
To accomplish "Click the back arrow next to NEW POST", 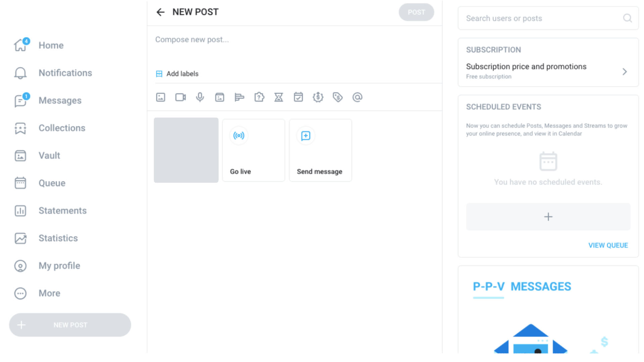I will pyautogui.click(x=160, y=12).
